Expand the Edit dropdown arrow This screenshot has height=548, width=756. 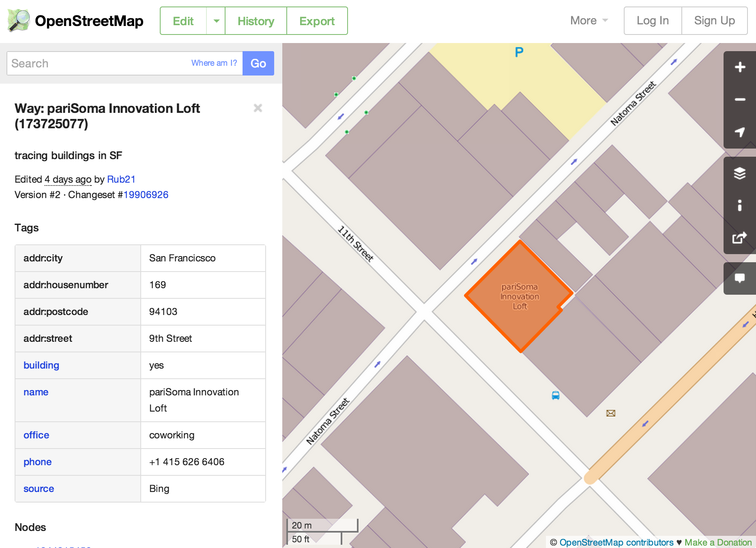tap(216, 21)
